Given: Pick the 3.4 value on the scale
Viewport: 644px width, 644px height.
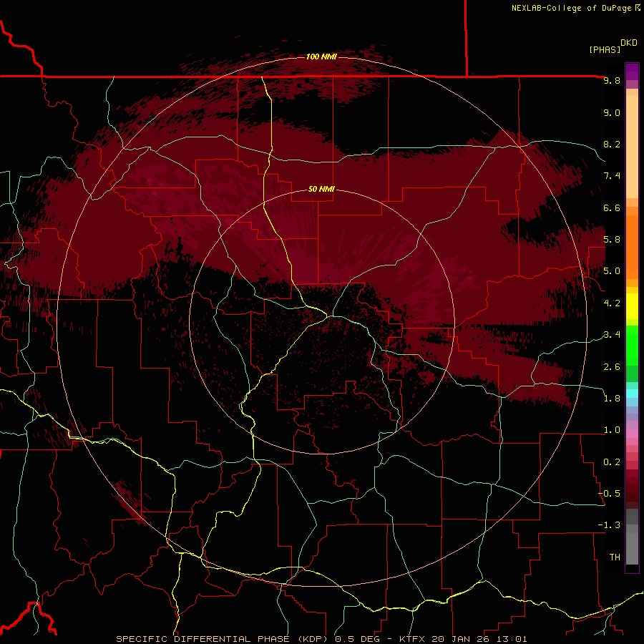Looking at the screenshot, I should pyautogui.click(x=612, y=335).
